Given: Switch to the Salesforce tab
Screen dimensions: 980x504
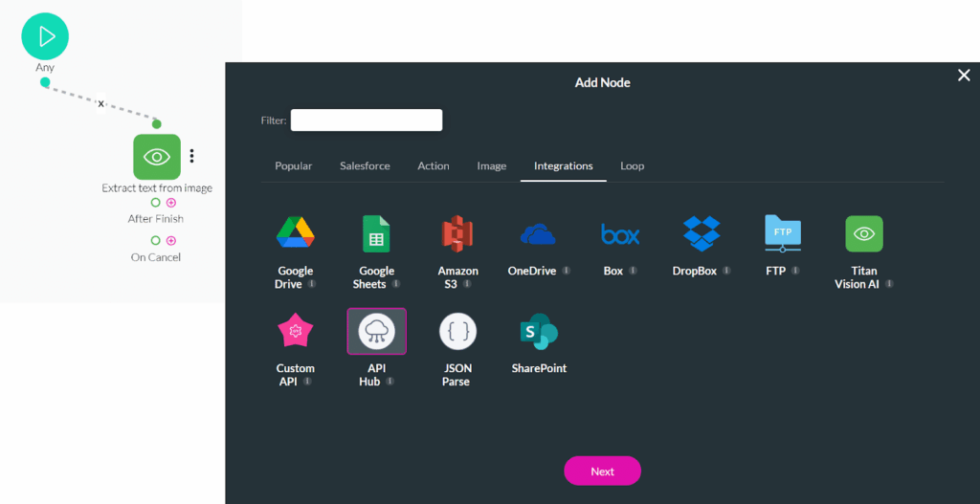Looking at the screenshot, I should 365,166.
